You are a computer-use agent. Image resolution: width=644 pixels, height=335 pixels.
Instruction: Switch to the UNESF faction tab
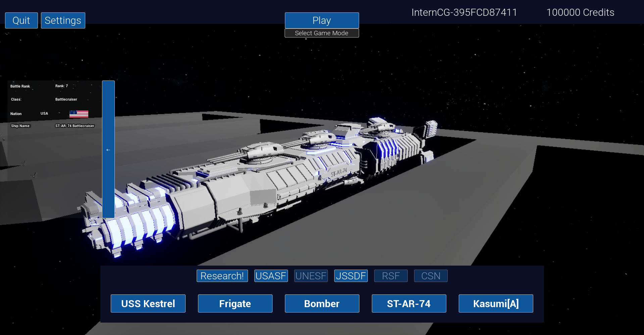click(311, 276)
